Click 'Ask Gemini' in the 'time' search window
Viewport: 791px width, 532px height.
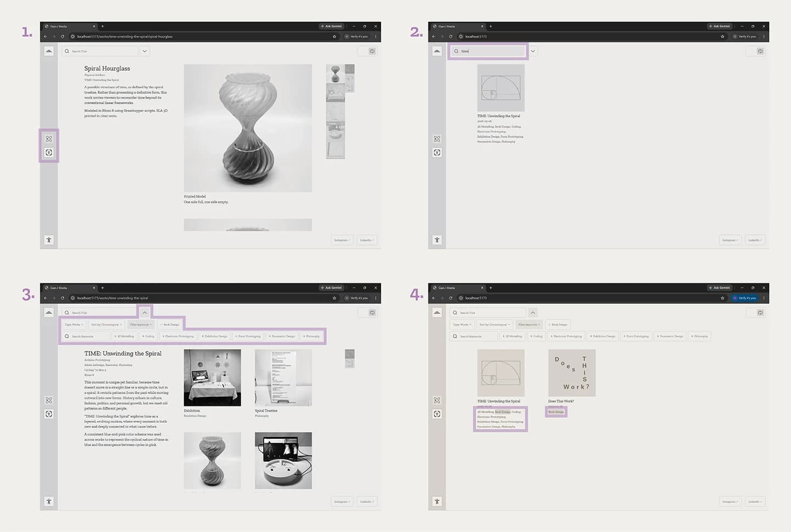(x=720, y=26)
